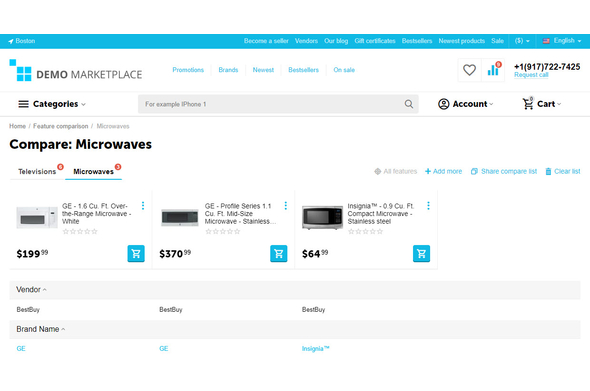Switch to the Televisions comparison tab

[x=37, y=172]
